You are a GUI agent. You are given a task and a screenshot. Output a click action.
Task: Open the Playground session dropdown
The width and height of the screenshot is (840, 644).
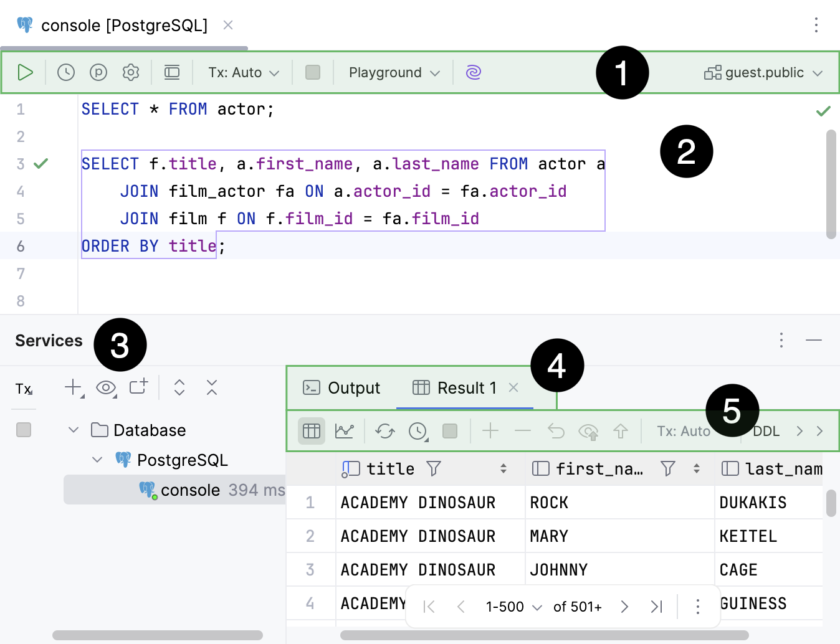coord(393,72)
